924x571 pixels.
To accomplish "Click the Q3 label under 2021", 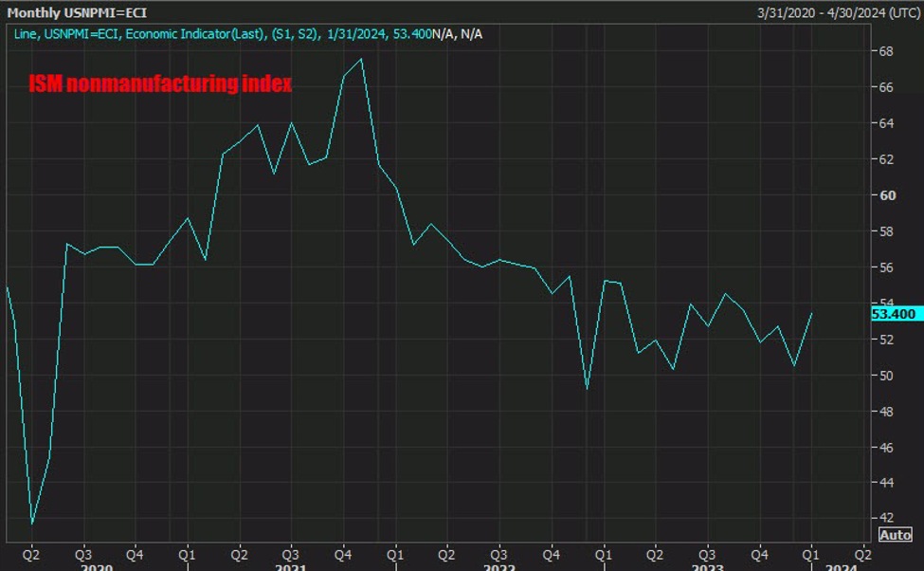I will click(x=291, y=555).
